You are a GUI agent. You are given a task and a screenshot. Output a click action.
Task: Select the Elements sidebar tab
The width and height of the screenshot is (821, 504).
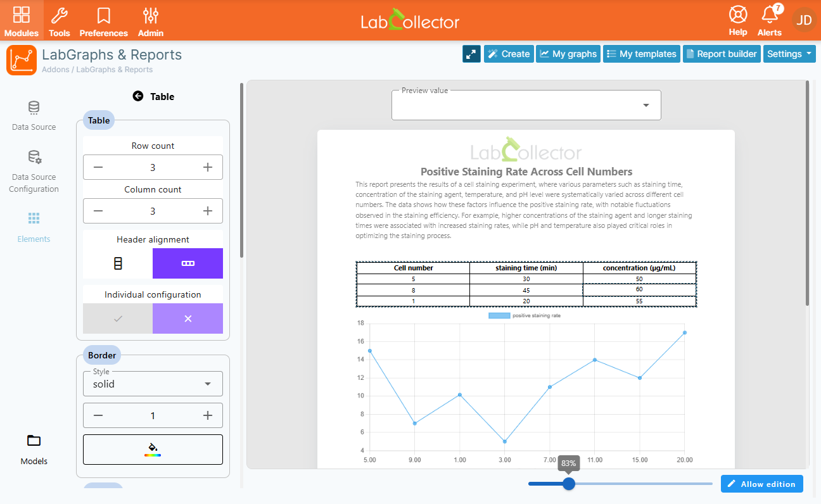click(34, 228)
